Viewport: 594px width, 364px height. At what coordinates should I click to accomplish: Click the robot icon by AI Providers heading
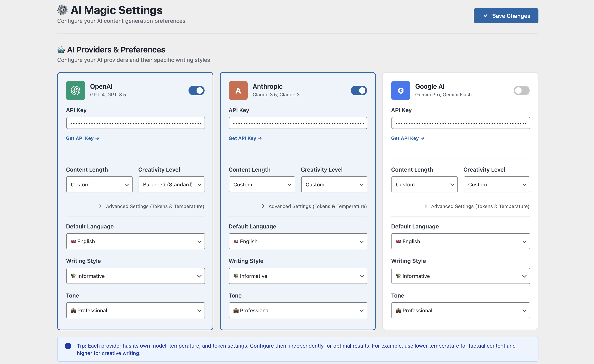[61, 50]
